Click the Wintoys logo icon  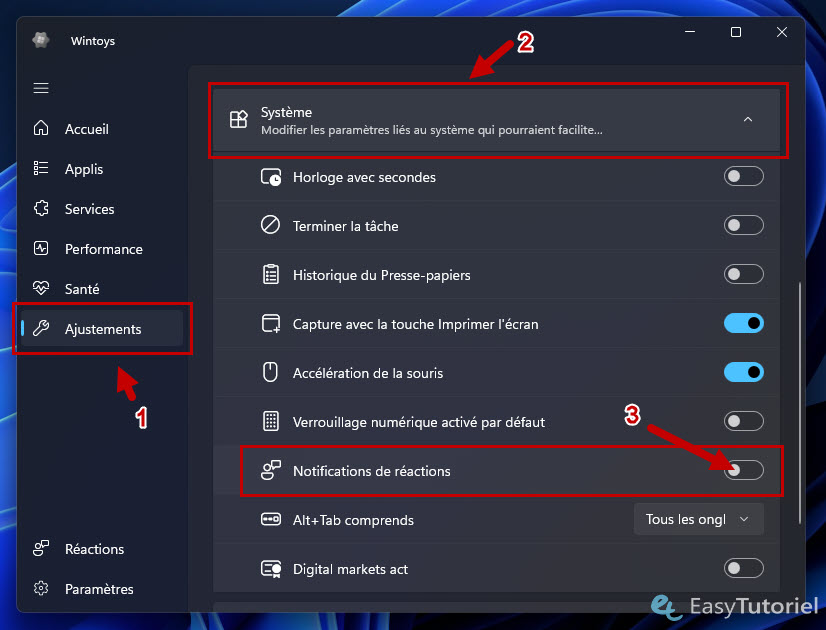pyautogui.click(x=40, y=40)
